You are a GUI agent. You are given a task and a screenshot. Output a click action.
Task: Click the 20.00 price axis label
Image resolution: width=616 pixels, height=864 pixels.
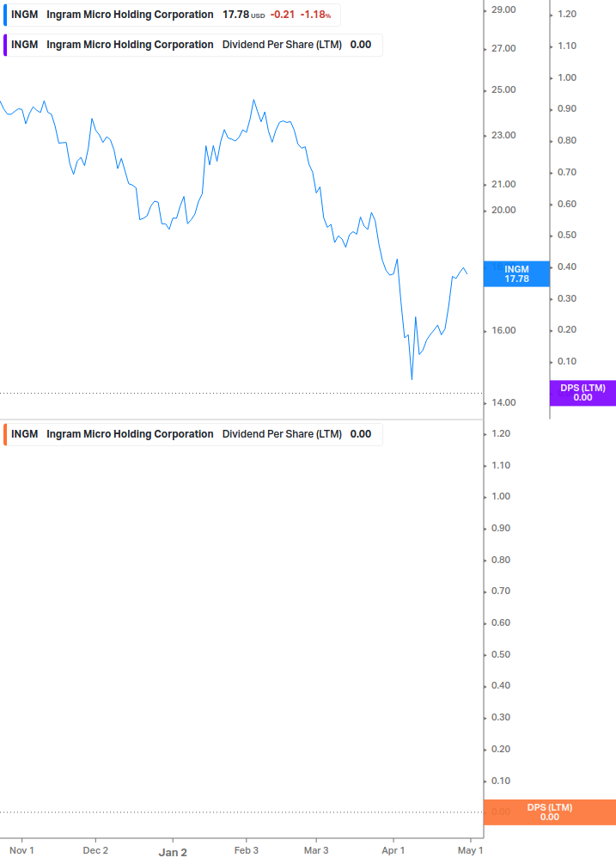(x=503, y=210)
